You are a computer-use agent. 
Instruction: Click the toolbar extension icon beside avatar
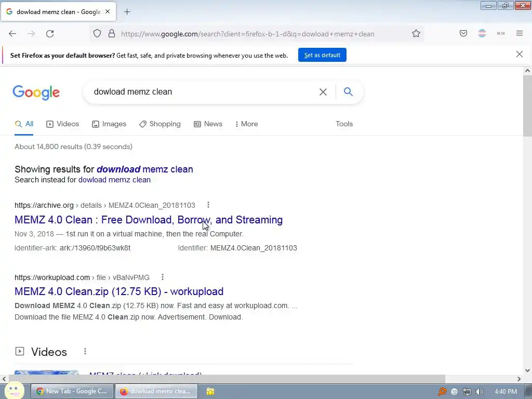(x=501, y=34)
